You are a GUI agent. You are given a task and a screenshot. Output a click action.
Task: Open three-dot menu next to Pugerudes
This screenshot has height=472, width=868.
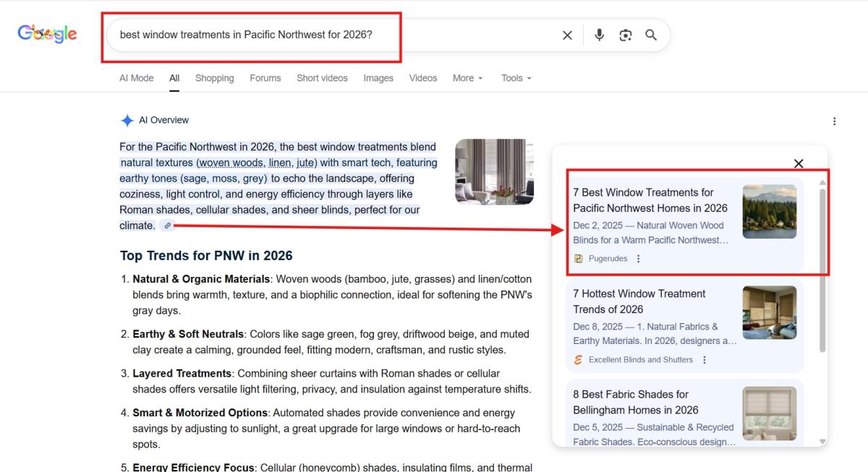(x=638, y=259)
